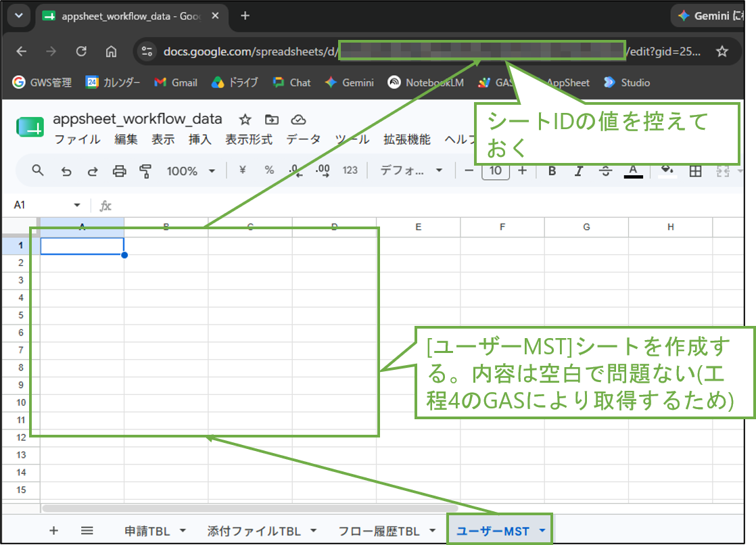Click the move to folder icon
This screenshot has width=756, height=545.
tap(272, 120)
